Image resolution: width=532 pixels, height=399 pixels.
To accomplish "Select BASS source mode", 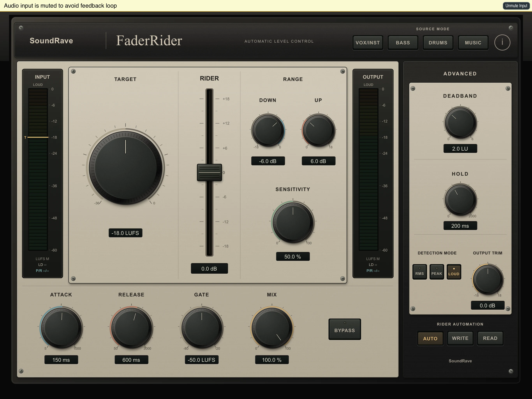I will click(x=403, y=43).
